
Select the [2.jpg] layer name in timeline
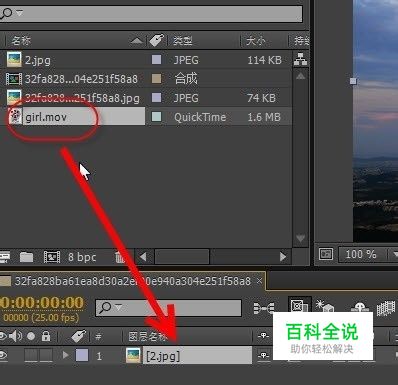click(197, 356)
